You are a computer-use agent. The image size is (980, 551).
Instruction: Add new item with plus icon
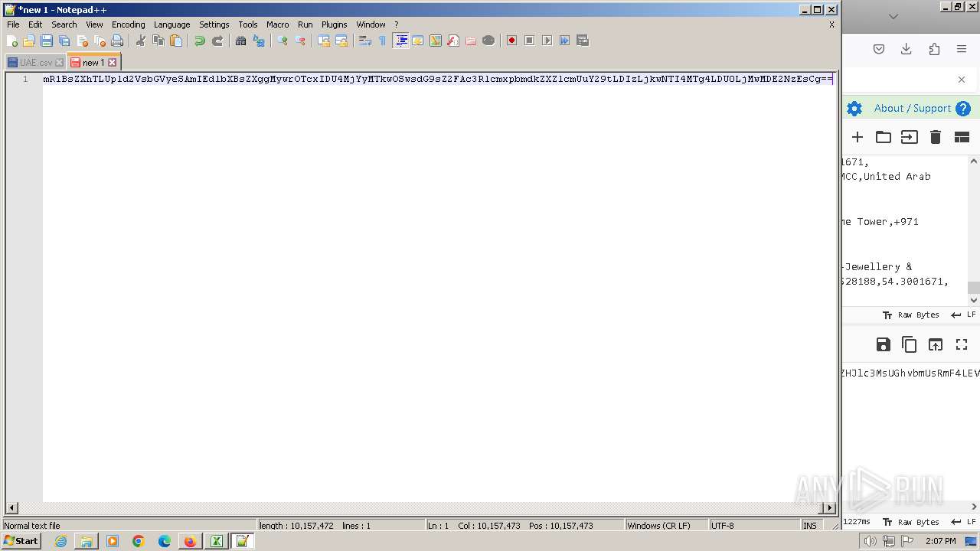tap(857, 137)
